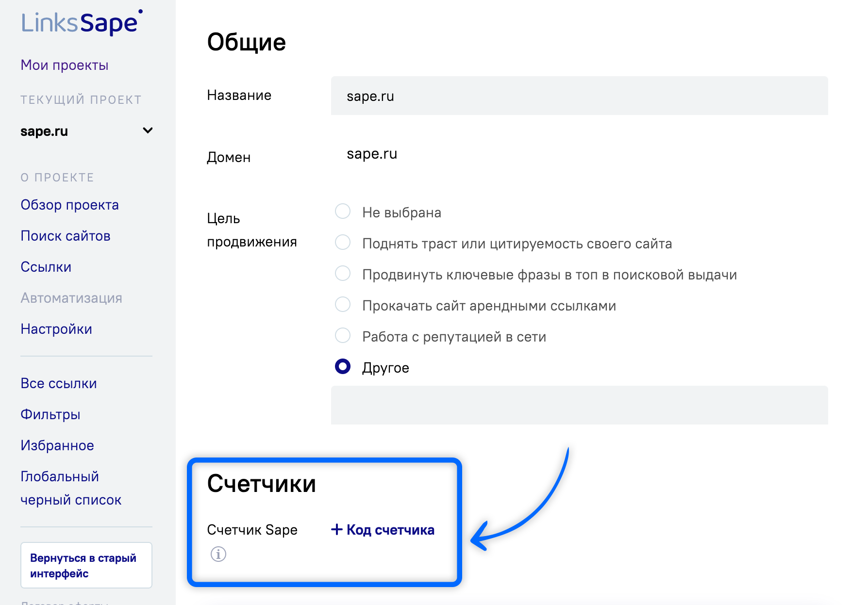Screen dimensions: 868x605
Task: Click the 'Название' input field
Action: click(580, 96)
